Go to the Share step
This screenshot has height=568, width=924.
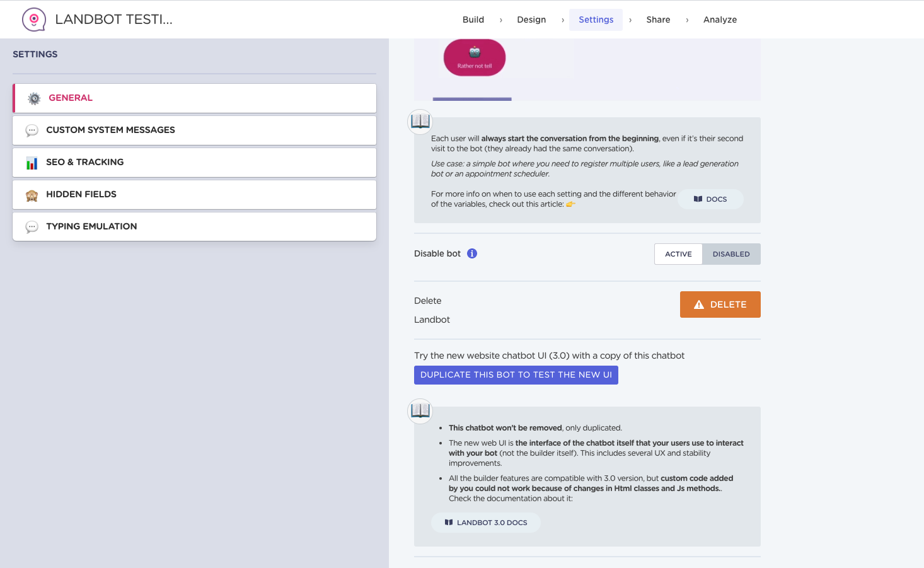658,20
